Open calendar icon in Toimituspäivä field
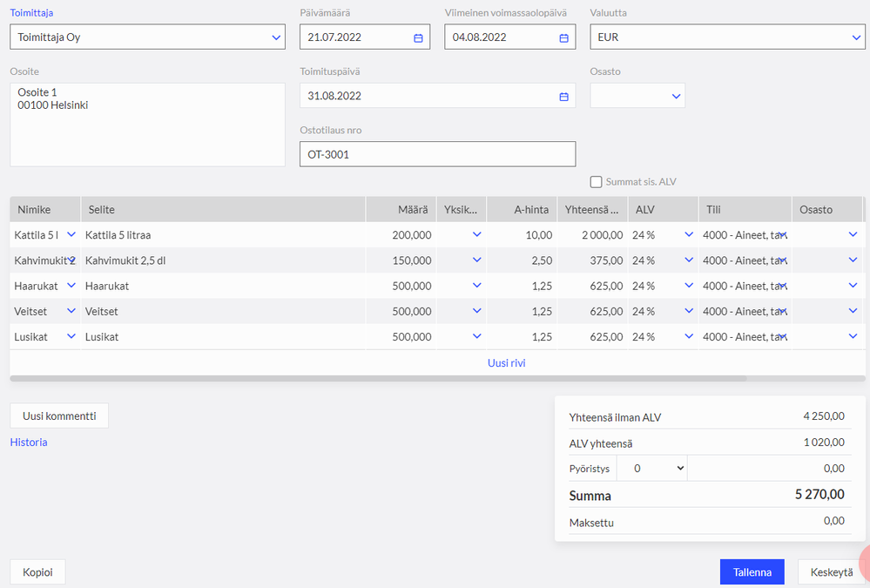 (x=563, y=96)
